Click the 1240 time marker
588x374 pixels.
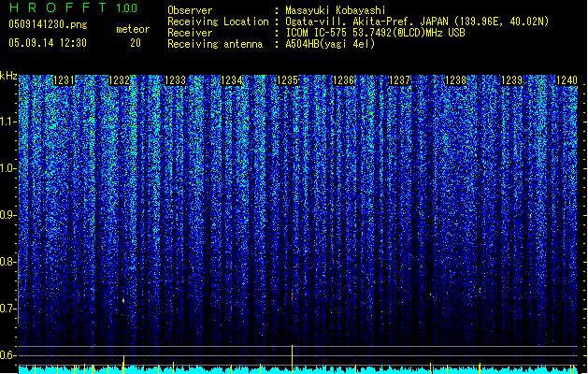[x=566, y=80]
